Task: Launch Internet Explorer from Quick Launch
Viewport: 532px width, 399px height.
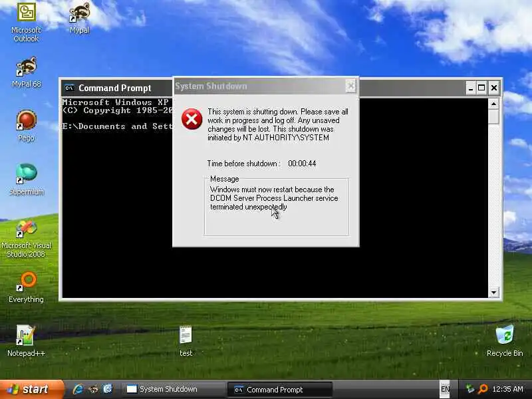Action: click(x=78, y=389)
